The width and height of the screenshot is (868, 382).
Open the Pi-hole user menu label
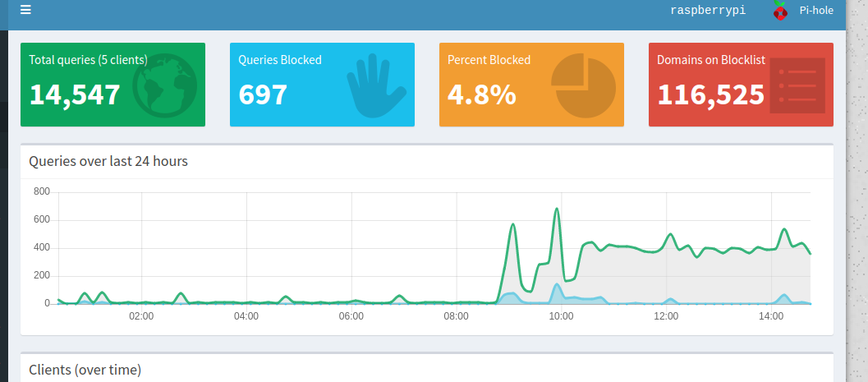[x=816, y=10]
